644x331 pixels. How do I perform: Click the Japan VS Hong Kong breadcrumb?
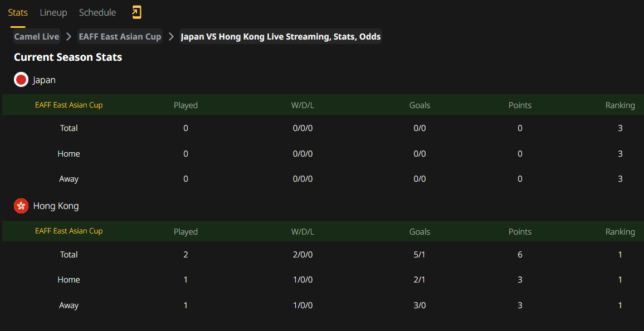pyautogui.click(x=281, y=37)
